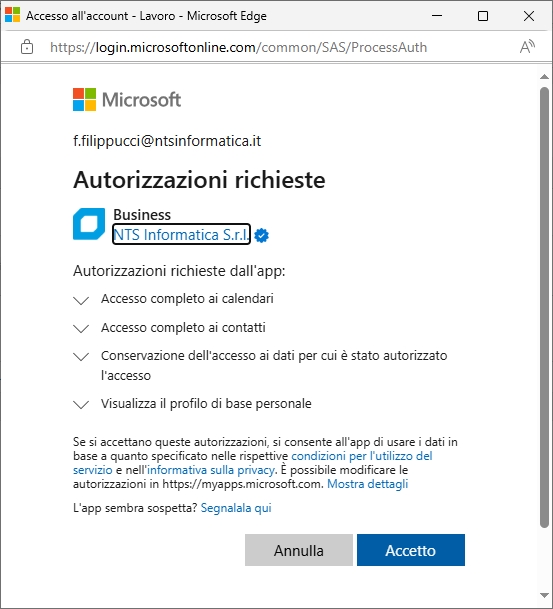The width and height of the screenshot is (553, 609).
Task: Click the Mostra dettagli link
Action: [367, 484]
